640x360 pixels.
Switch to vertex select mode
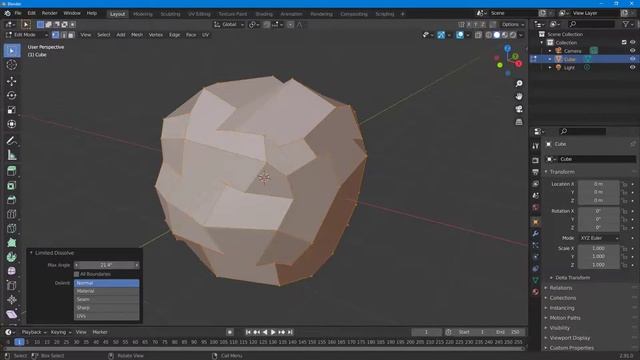click(x=56, y=35)
